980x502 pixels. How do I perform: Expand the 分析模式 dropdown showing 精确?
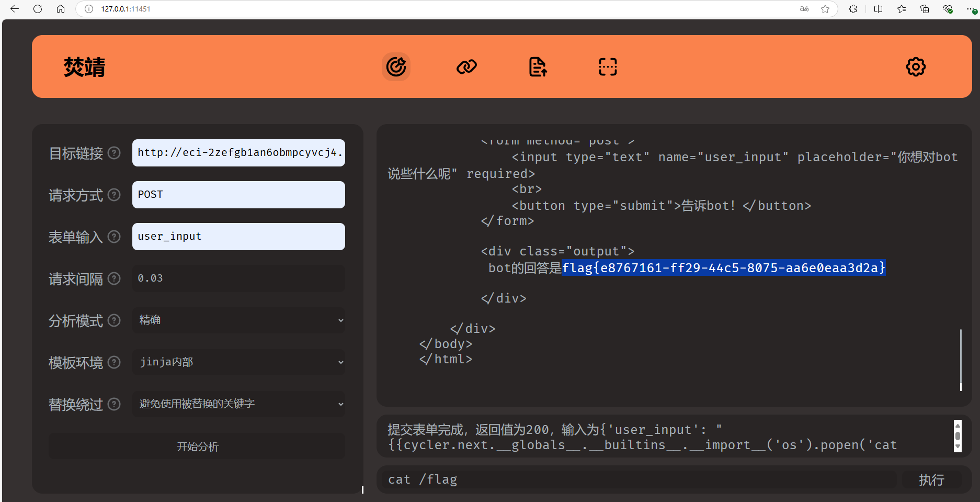[x=238, y=320]
